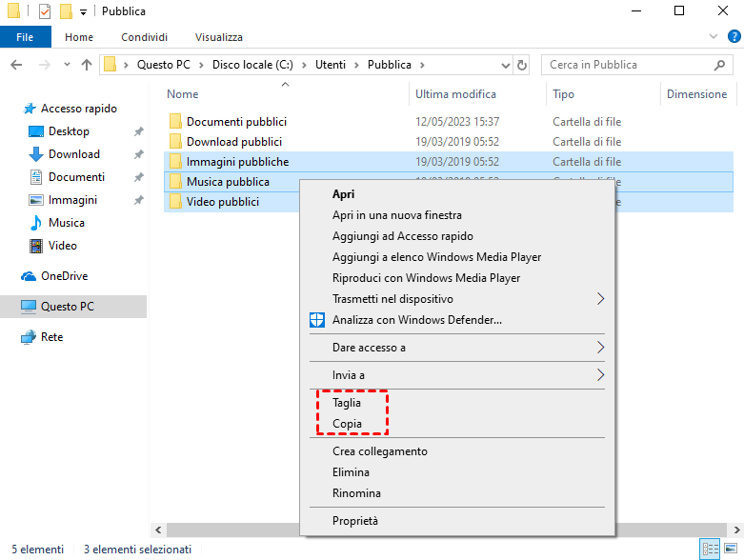This screenshot has width=744, height=560.
Task: Click Utenti in the address breadcrumb
Action: click(323, 65)
